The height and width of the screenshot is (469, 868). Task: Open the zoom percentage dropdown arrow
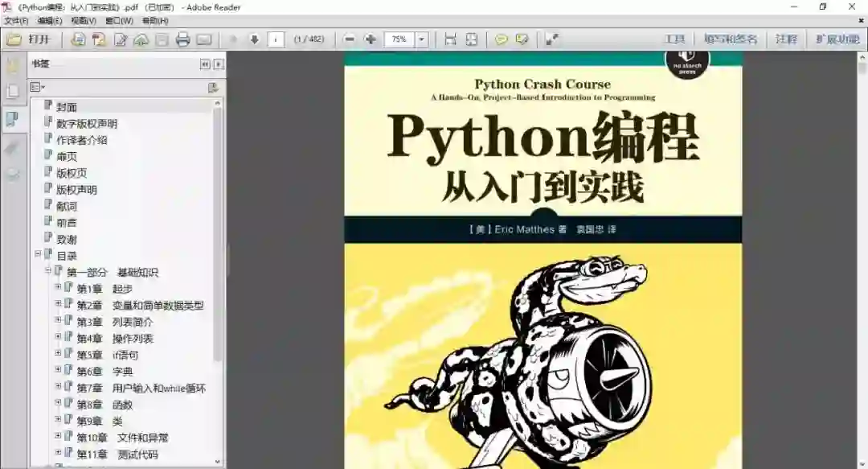tap(422, 39)
